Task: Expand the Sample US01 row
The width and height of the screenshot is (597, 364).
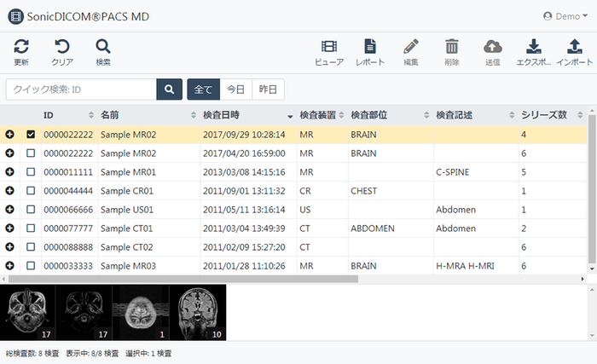Action: [x=9, y=210]
